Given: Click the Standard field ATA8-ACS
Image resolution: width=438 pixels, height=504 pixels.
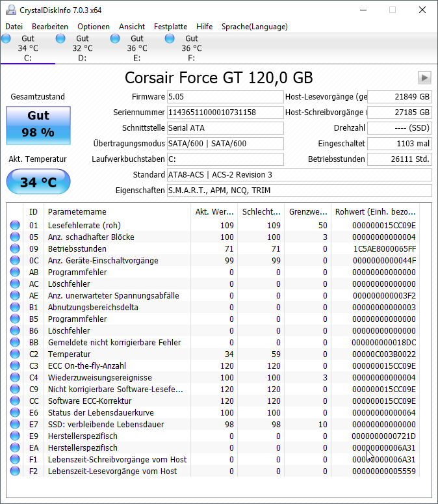Looking at the screenshot, I should pyautogui.click(x=300, y=175).
